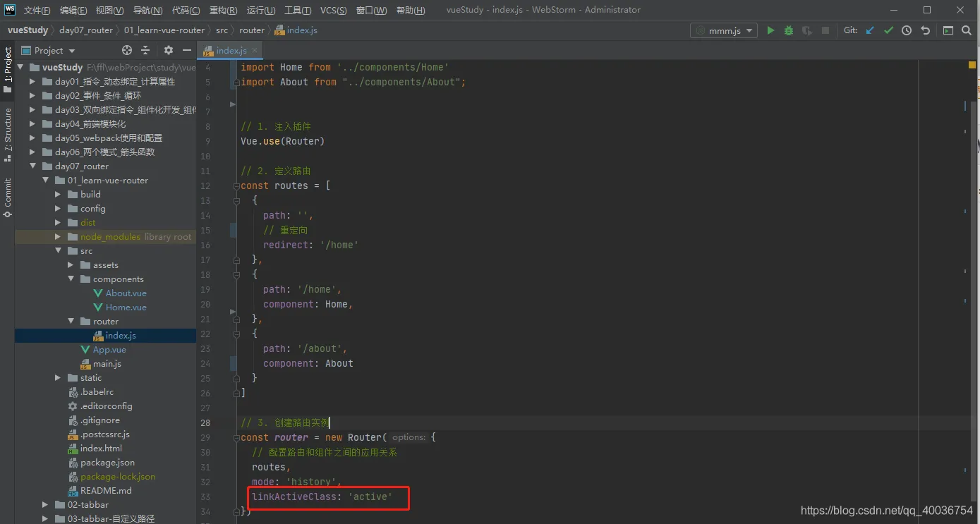Open the 运行(U) menu

click(261, 10)
